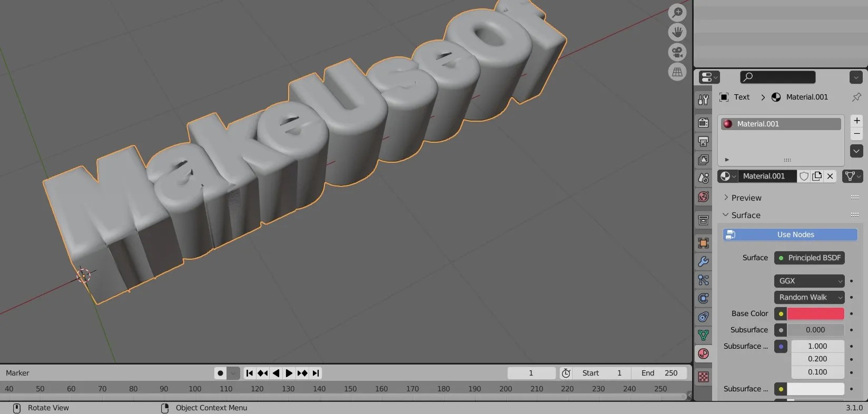Open material slot specials dropdown
This screenshot has height=414, width=868.
[856, 151]
